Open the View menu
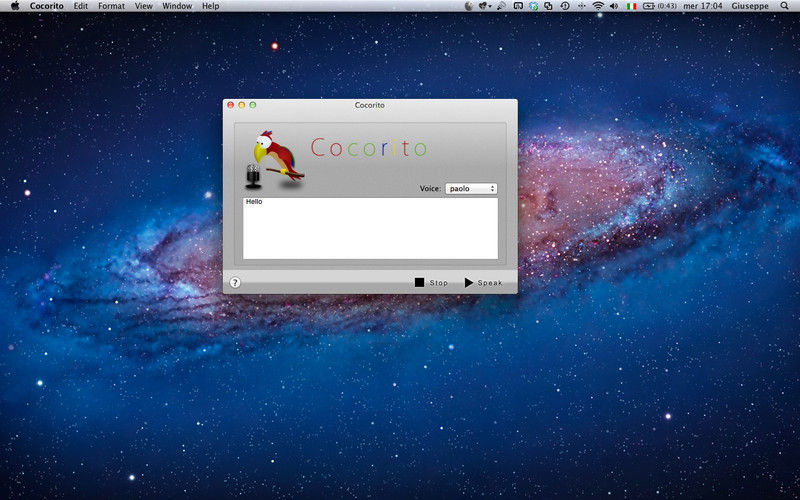The width and height of the screenshot is (800, 500). (143, 6)
